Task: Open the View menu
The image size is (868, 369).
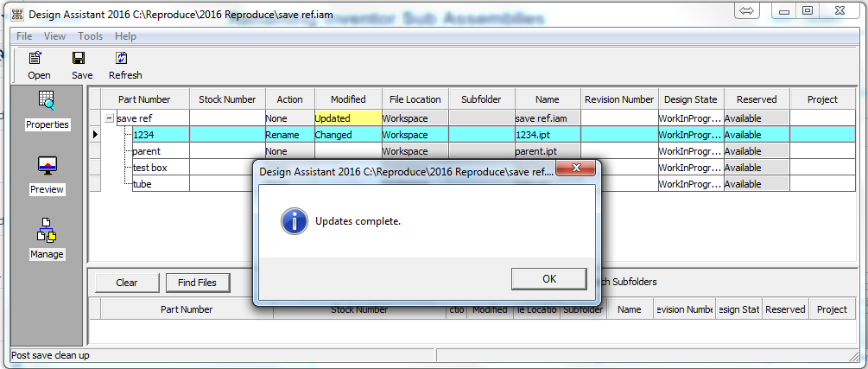Action: click(54, 36)
